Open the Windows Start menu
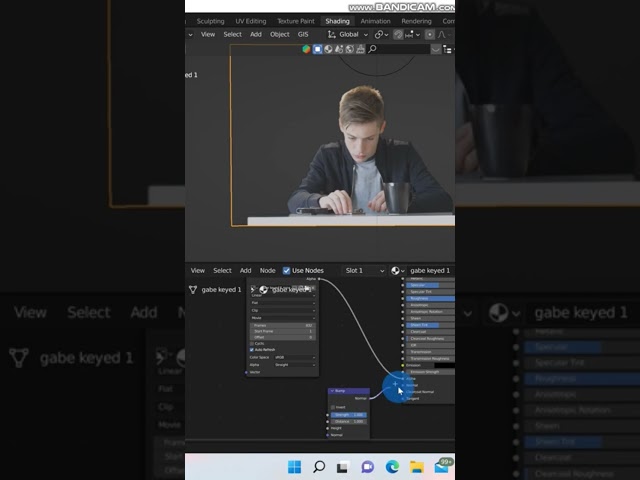 click(294, 467)
